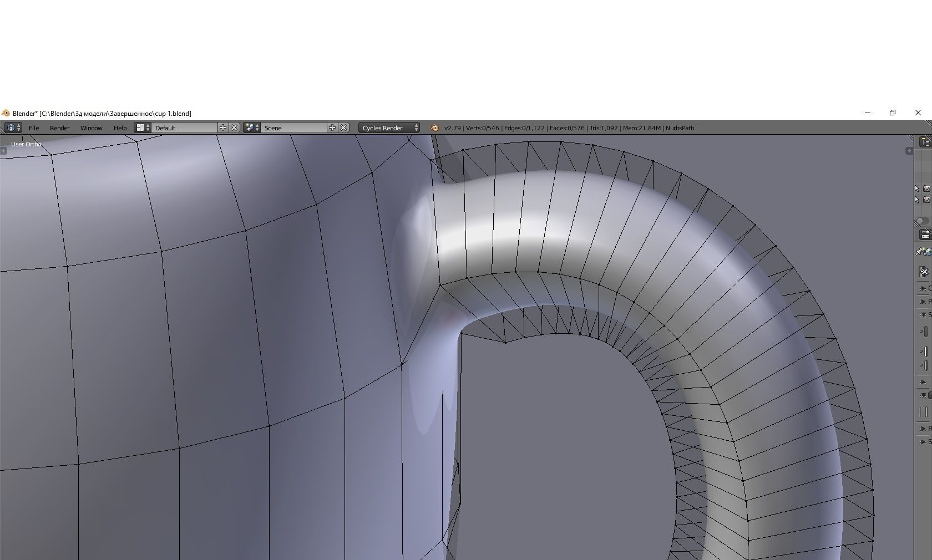
Task: Expand the collapsed panel labeled P
Action: pos(924,302)
